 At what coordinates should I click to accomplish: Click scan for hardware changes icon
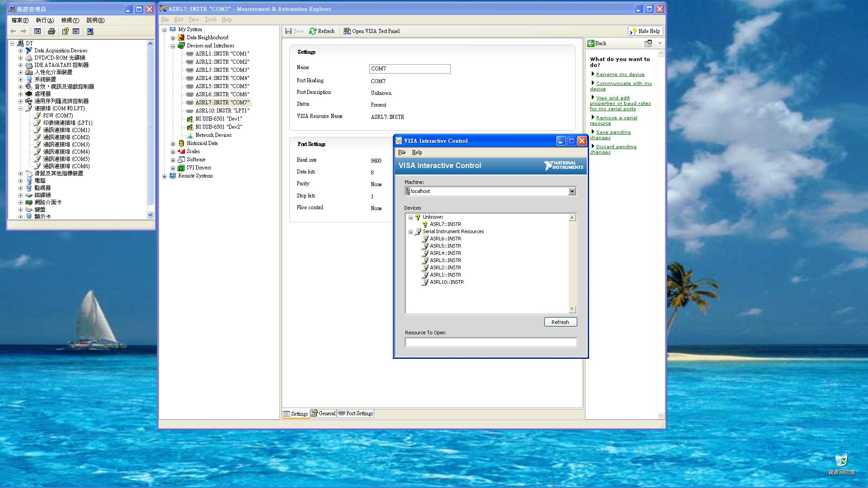[90, 31]
